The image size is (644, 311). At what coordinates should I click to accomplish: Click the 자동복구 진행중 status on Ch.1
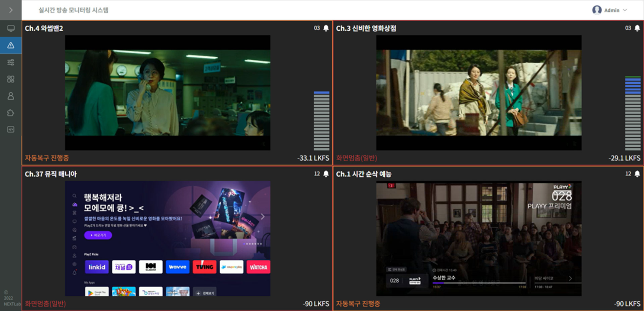click(x=358, y=304)
